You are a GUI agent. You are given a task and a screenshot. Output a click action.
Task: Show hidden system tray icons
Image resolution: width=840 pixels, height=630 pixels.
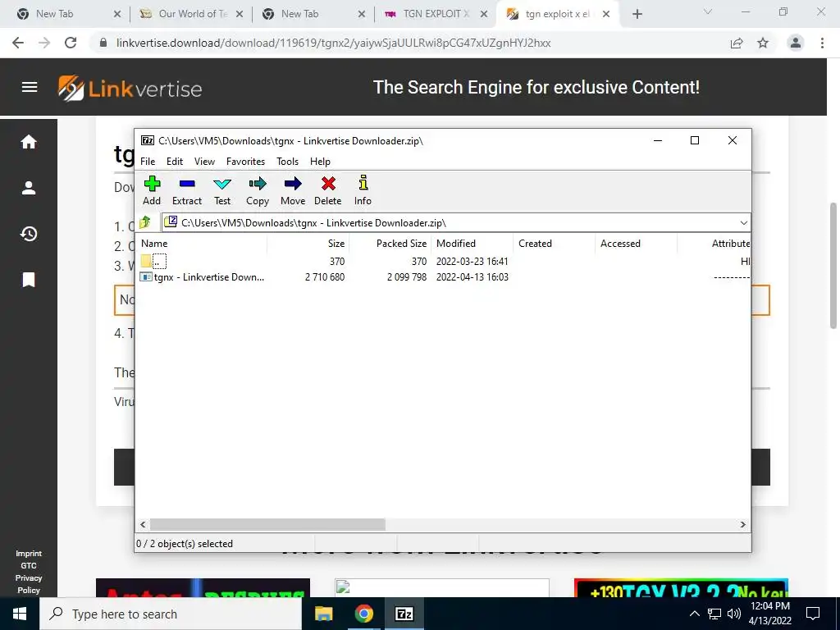click(694, 614)
